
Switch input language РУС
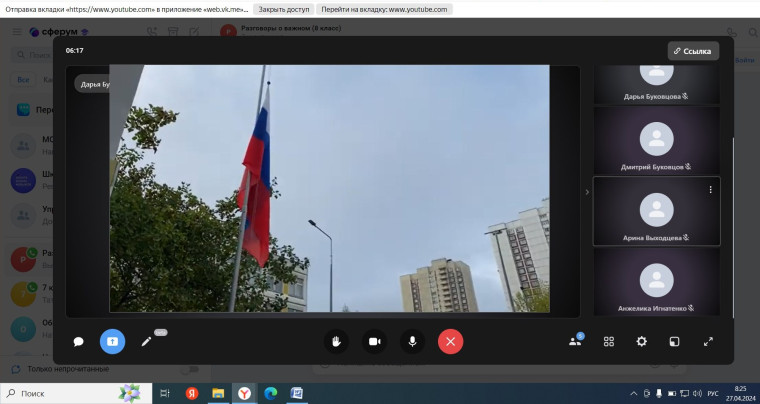pos(713,393)
